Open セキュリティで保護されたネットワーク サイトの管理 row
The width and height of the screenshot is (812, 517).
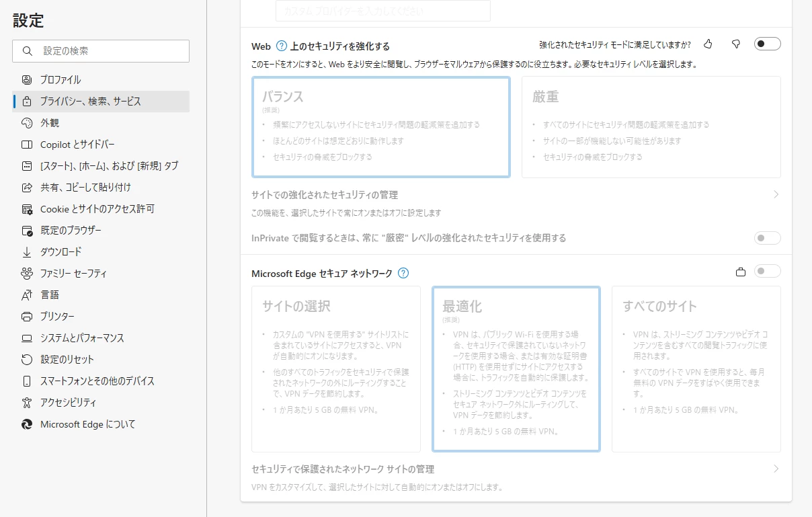(x=516, y=477)
